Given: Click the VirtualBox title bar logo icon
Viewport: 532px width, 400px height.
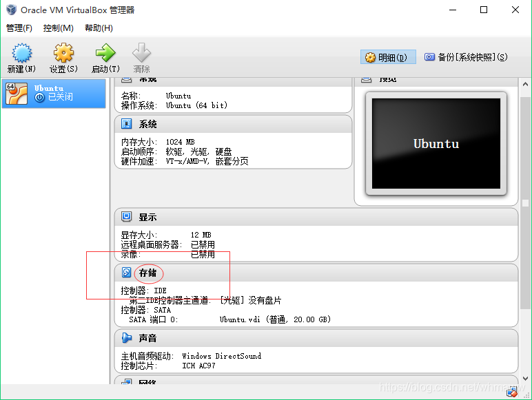Looking at the screenshot, I should tap(11, 10).
